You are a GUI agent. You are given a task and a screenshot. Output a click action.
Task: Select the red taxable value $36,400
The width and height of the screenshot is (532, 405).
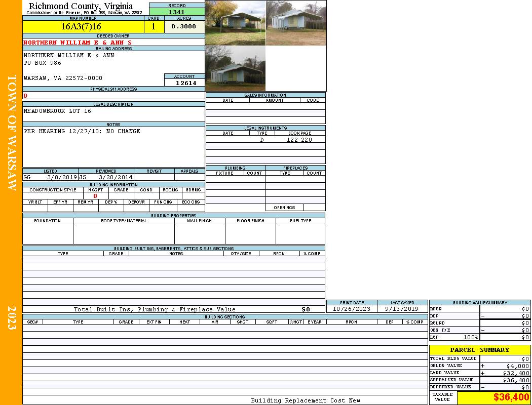[x=511, y=397]
